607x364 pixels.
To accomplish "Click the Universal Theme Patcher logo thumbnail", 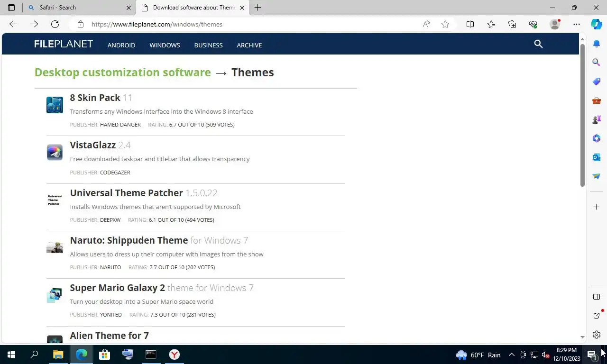I will 55,200.
